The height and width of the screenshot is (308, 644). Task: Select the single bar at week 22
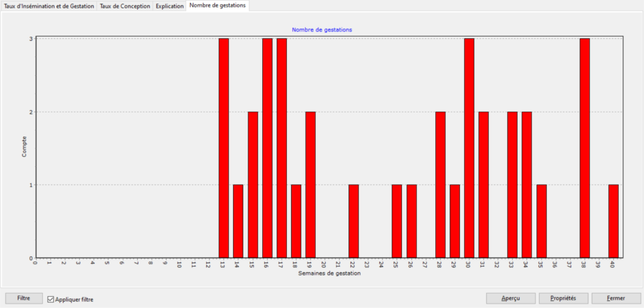coord(353,221)
